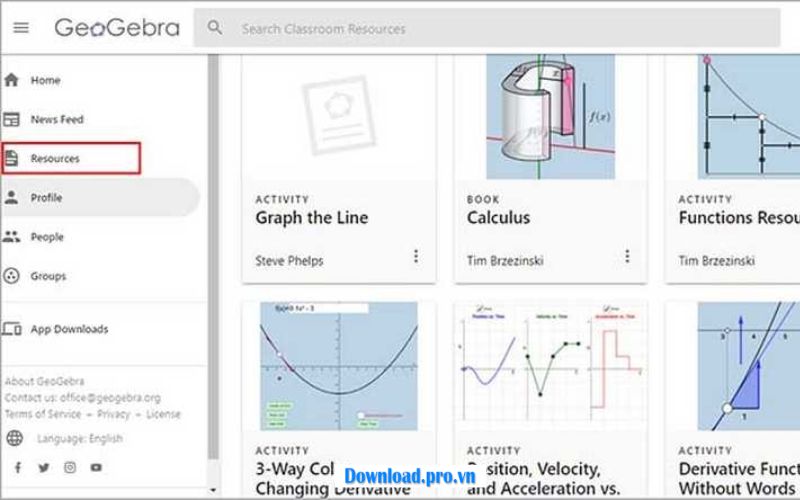
Task: Open author link Steve Phelps
Action: (289, 261)
